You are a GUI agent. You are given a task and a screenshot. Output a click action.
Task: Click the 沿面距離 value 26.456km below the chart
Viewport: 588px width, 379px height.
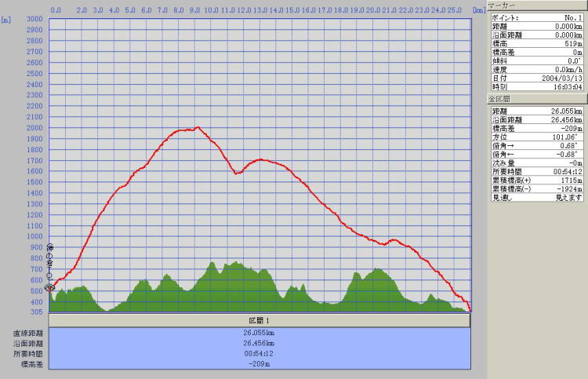click(260, 343)
